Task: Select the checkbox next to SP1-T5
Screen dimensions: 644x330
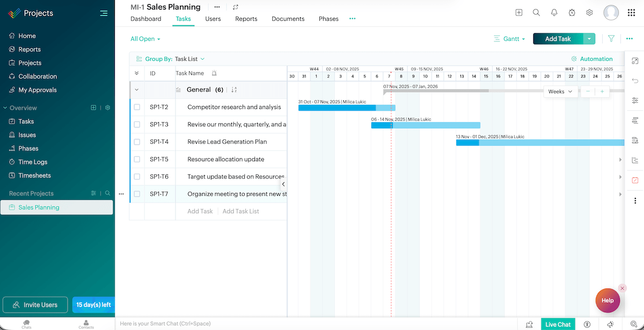Action: point(136,159)
